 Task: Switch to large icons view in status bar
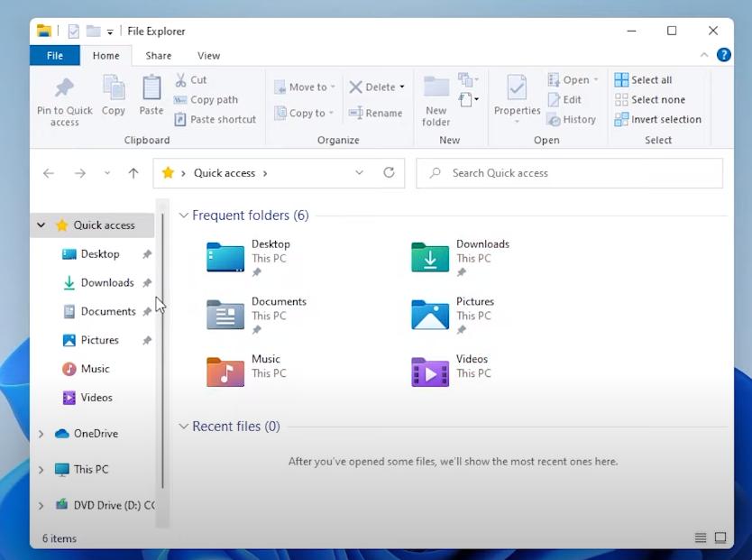720,538
